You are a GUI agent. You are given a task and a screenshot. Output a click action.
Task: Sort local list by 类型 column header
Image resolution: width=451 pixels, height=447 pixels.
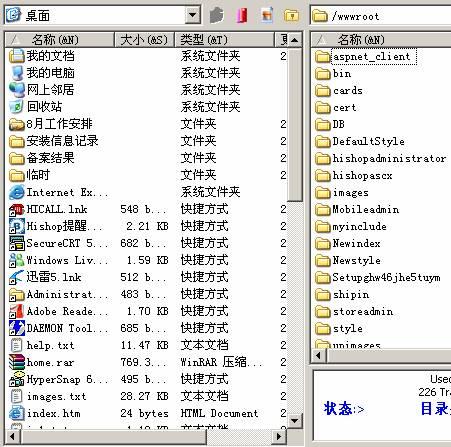click(224, 40)
